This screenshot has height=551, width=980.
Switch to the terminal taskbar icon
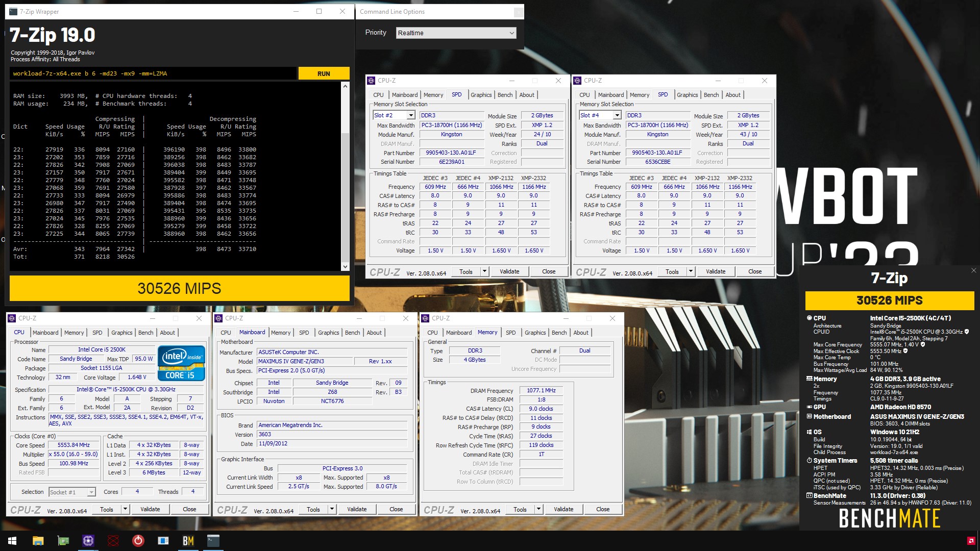click(x=213, y=541)
